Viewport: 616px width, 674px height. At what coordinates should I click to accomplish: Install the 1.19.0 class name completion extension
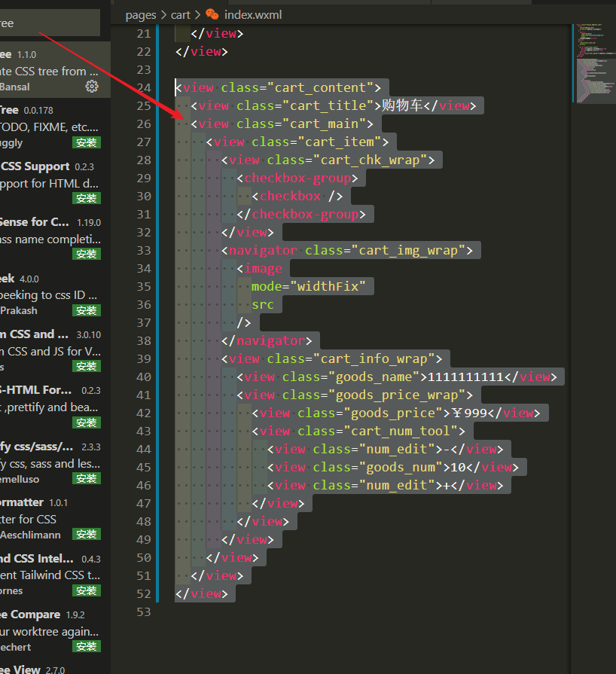[x=87, y=254]
